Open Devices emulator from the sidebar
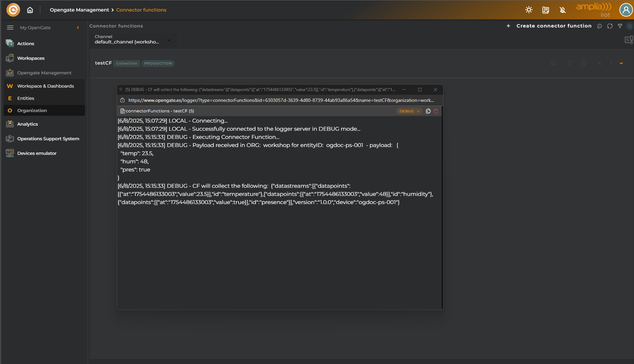 [37, 153]
